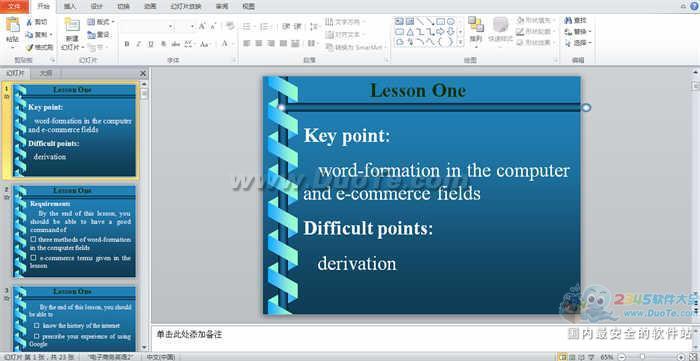Open the slide Layout (版式) dropdown
The width and height of the screenshot is (700, 361).
click(x=101, y=21)
